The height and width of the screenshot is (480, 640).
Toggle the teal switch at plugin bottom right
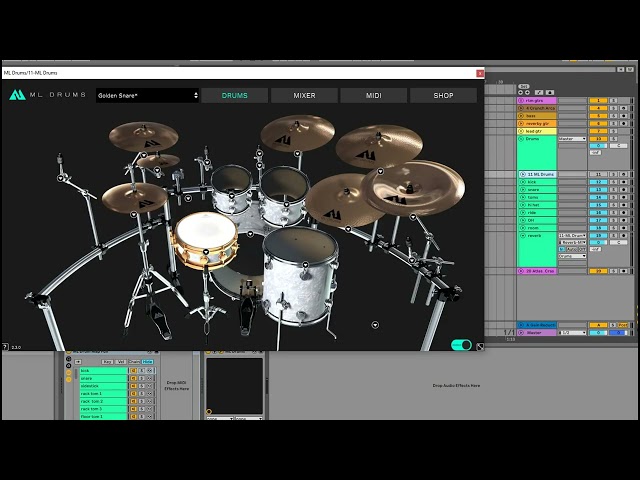(x=461, y=345)
